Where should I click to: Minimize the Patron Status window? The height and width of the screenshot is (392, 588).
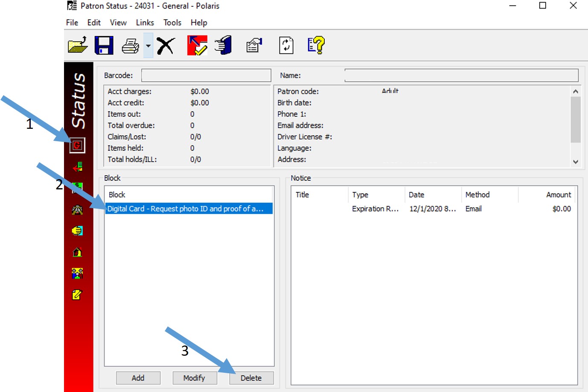click(513, 6)
